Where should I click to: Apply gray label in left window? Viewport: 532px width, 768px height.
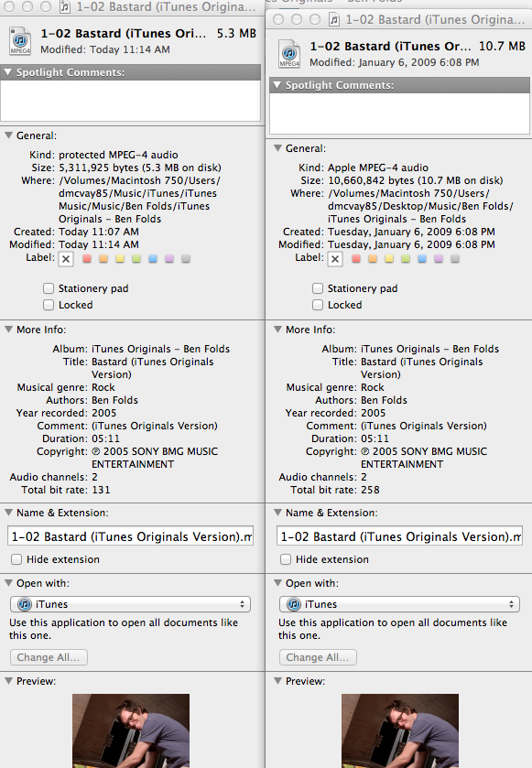(x=186, y=259)
